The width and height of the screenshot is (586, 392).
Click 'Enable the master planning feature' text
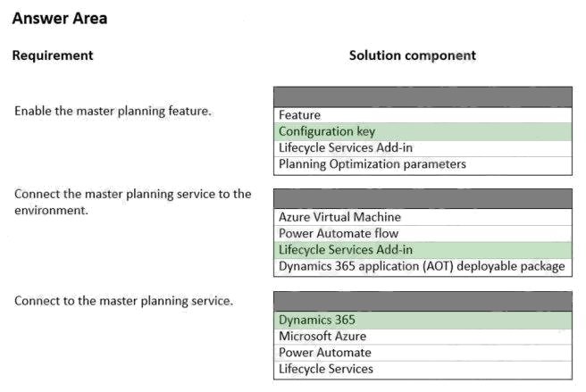pyautogui.click(x=113, y=112)
